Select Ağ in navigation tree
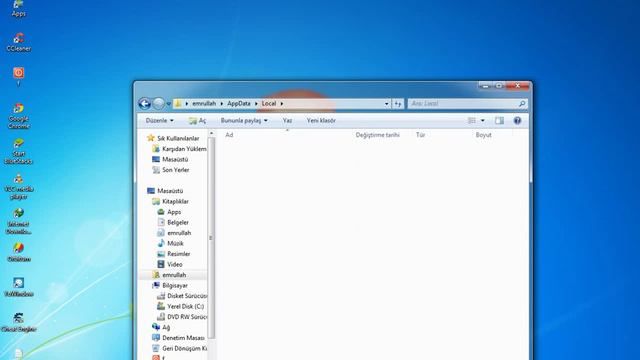This screenshot has width=640, height=360. pyautogui.click(x=166, y=327)
